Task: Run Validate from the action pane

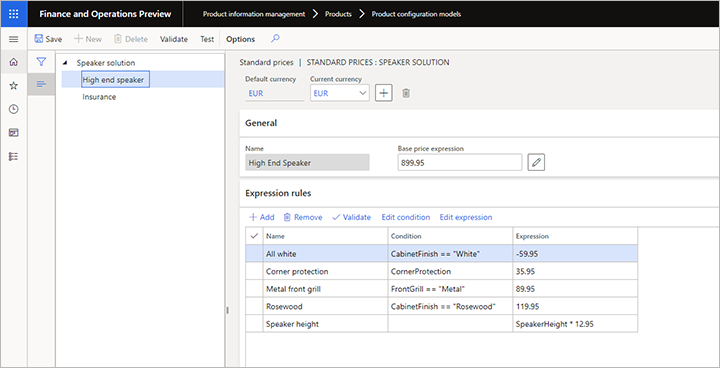Action: [174, 39]
